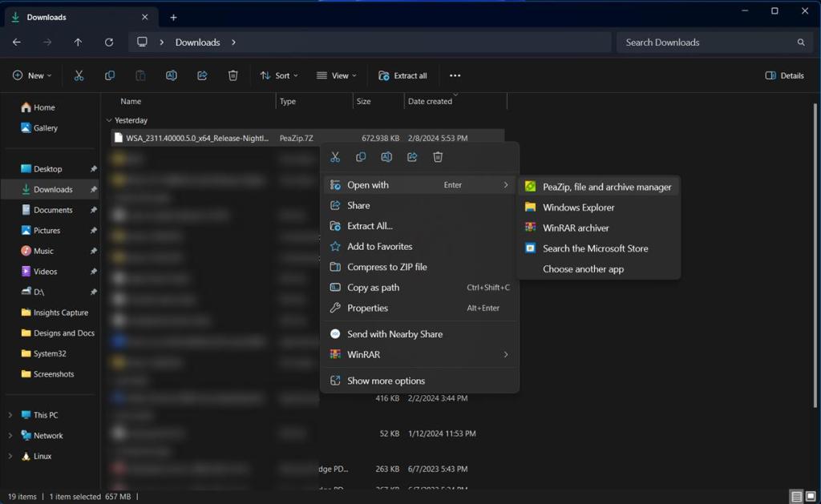This screenshot has width=821, height=504.
Task: Select Send with Nearby Share
Action: [x=419, y=334]
